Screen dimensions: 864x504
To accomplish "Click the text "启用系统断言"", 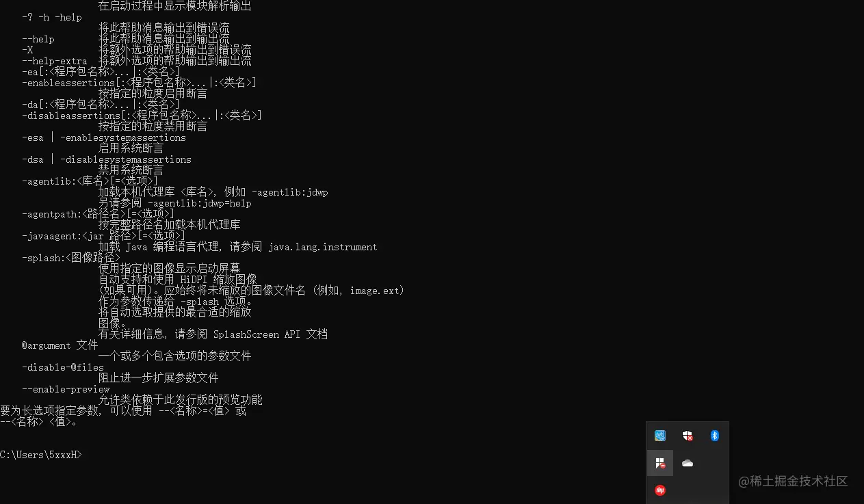I will (131, 148).
